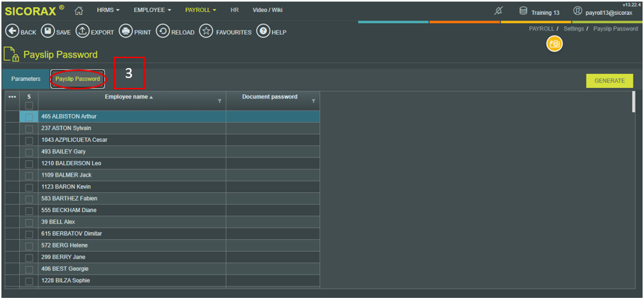Screen dimensions: 644x300
Task: Click the Save disk icon
Action: 47,32
